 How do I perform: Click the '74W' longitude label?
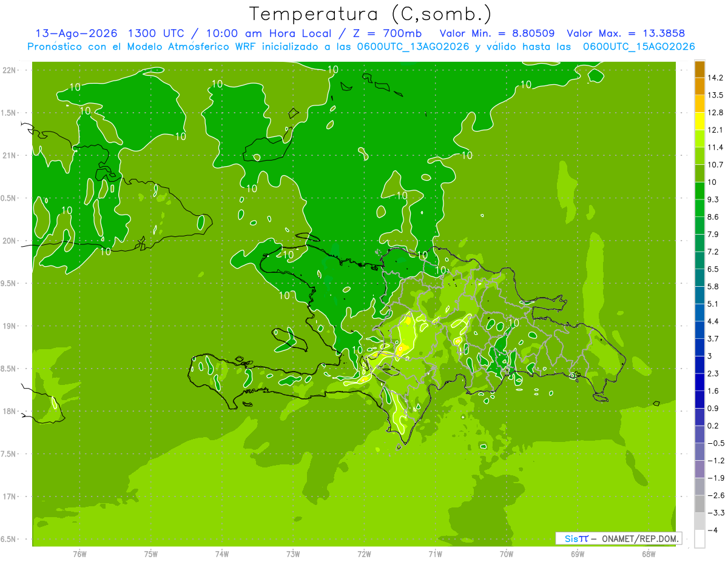(222, 554)
